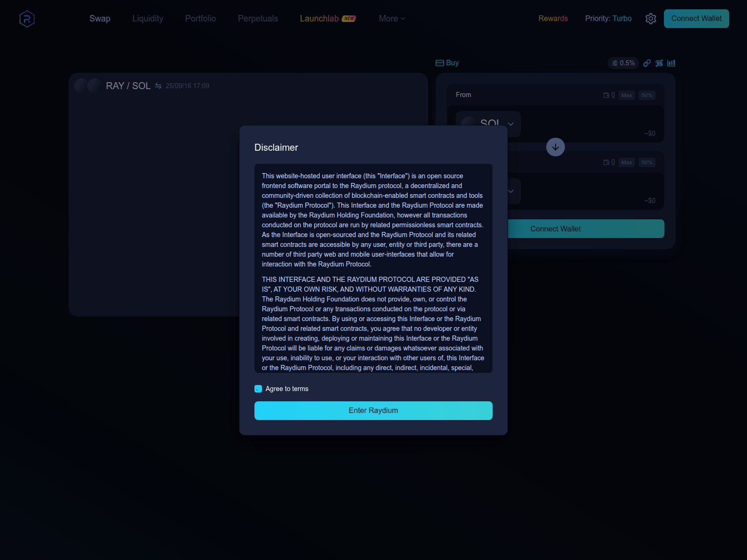The width and height of the screenshot is (747, 560).
Task: Select the RAY / SOL pair title
Action: click(x=128, y=86)
